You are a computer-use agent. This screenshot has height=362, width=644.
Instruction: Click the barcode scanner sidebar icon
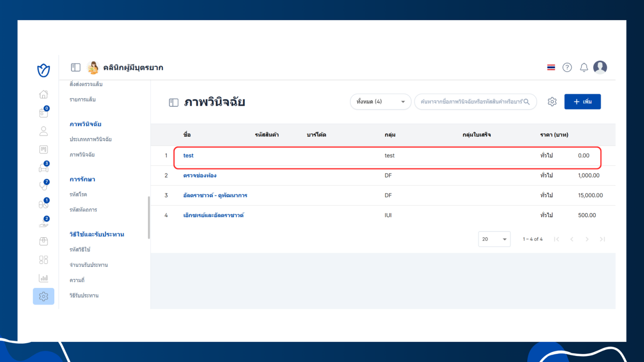coord(43,149)
